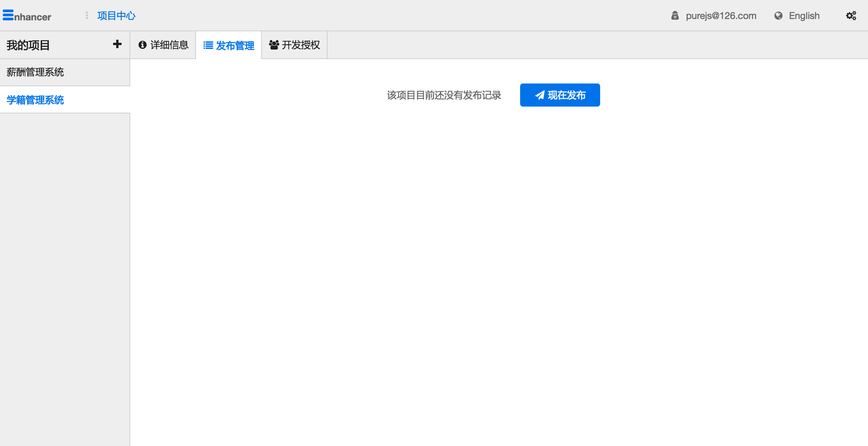Image resolution: width=868 pixels, height=446 pixels.
Task: Click the paper plane publish icon
Action: [x=539, y=95]
